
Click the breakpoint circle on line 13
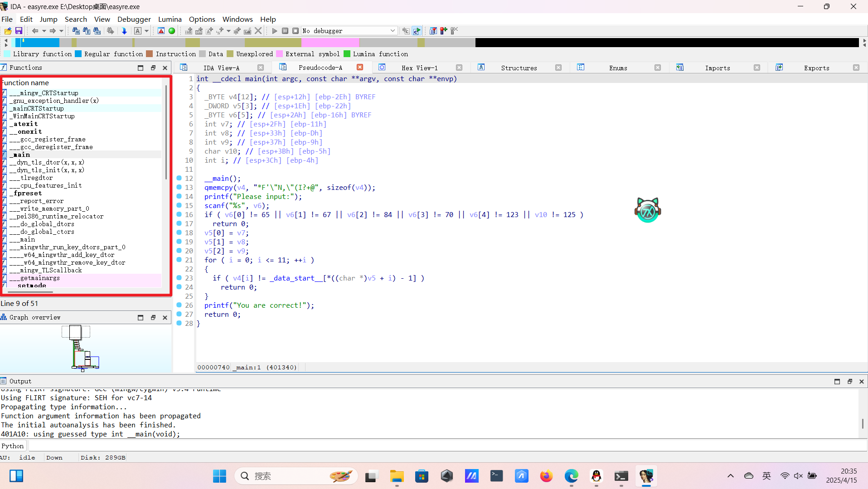tap(179, 188)
